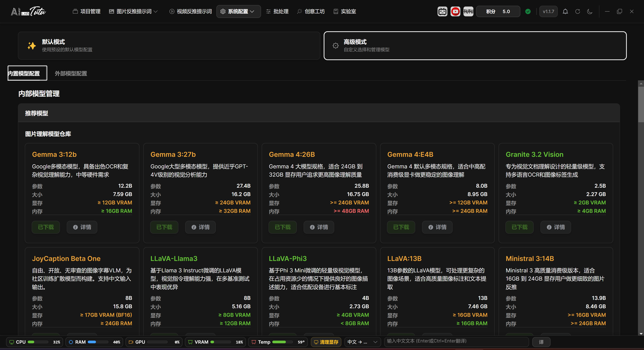
Task: Click the Granite 3.2 Vision title
Action: click(535, 154)
